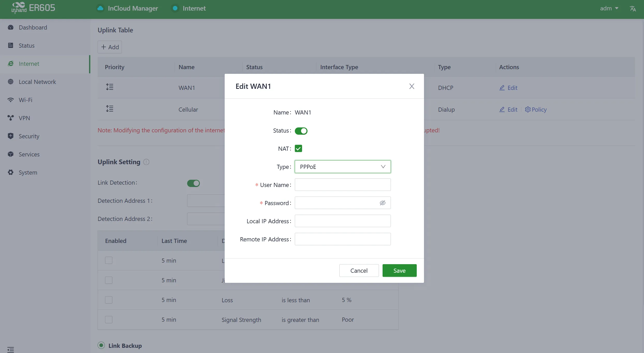
Task: Click Edit link for the WAN1 row
Action: [508, 88]
